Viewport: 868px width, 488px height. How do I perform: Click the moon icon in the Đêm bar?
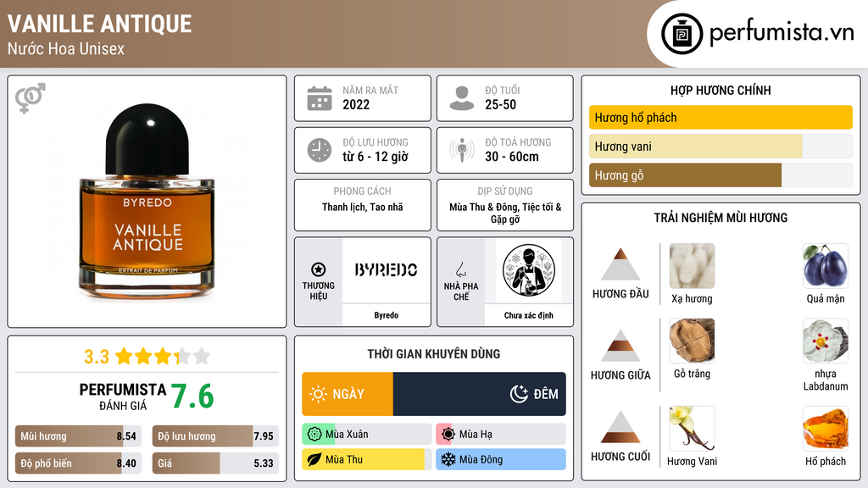(519, 394)
